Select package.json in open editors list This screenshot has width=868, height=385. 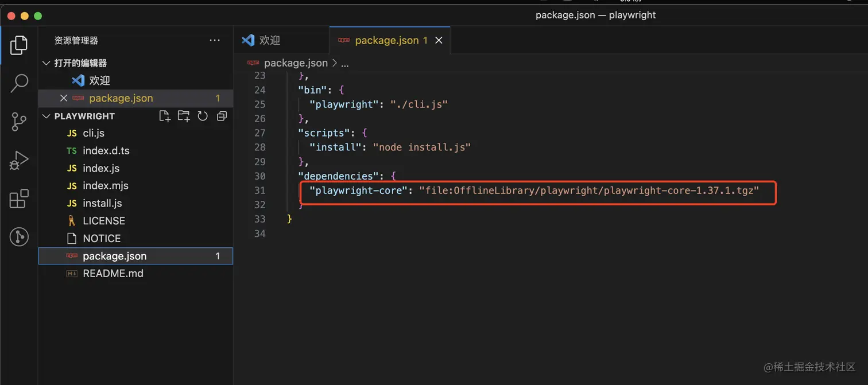(x=135, y=98)
